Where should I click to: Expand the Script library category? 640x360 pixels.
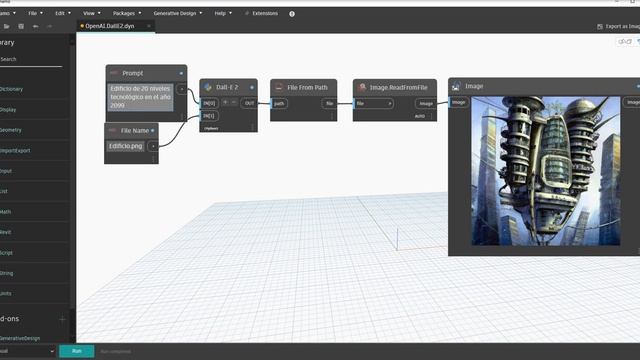(x=34, y=253)
